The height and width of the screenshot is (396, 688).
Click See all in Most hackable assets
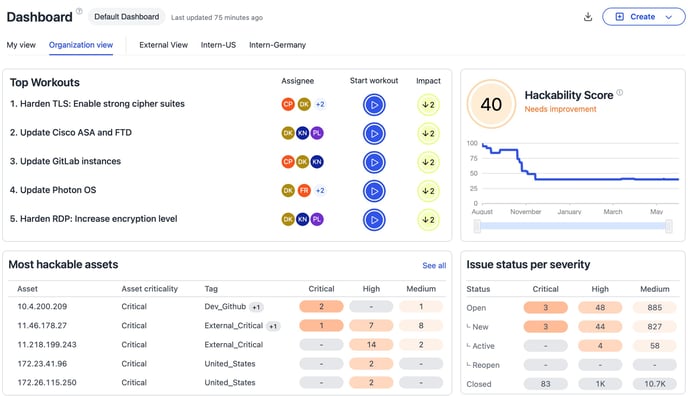434,265
